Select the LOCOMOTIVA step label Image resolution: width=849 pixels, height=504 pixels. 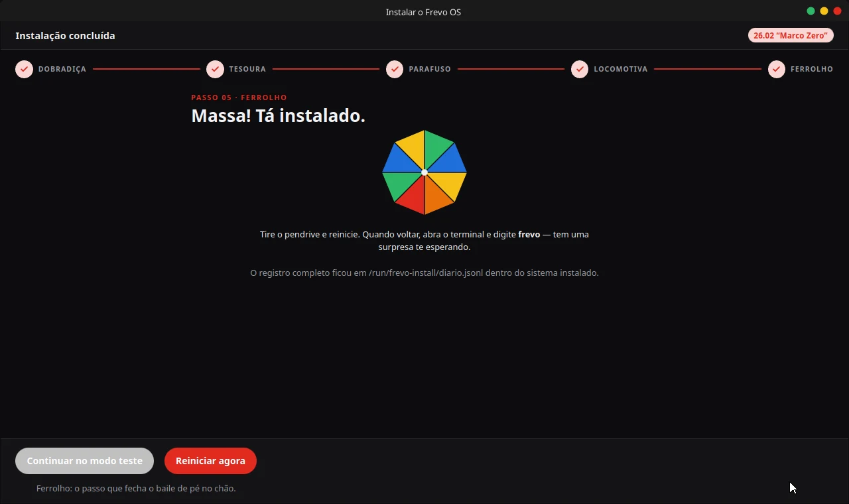[x=621, y=69]
